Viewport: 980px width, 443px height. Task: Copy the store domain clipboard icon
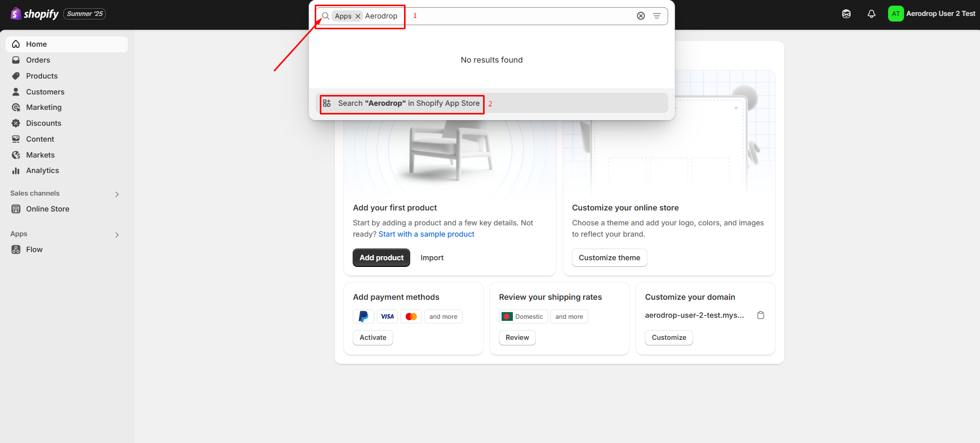tap(761, 315)
